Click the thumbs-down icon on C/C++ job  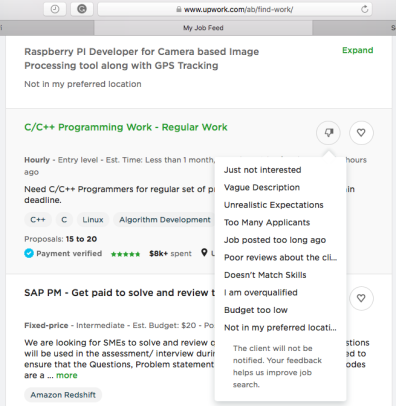click(x=328, y=133)
